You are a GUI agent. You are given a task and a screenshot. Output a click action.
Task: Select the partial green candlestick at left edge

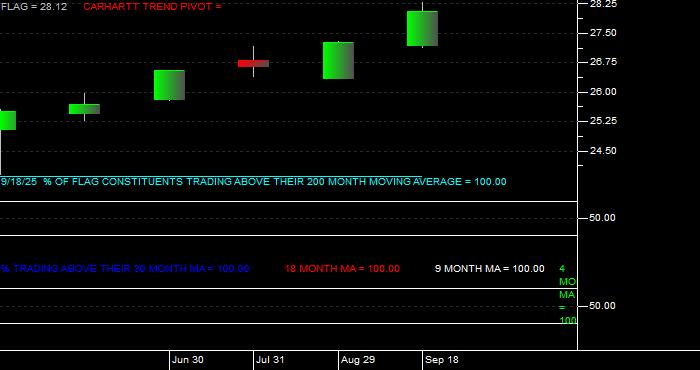click(x=8, y=120)
